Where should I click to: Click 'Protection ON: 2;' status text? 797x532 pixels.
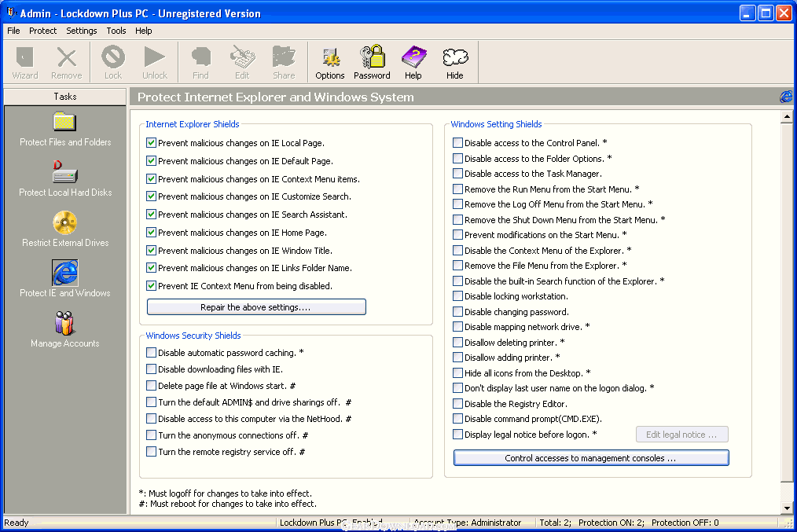pyautogui.click(x=611, y=523)
